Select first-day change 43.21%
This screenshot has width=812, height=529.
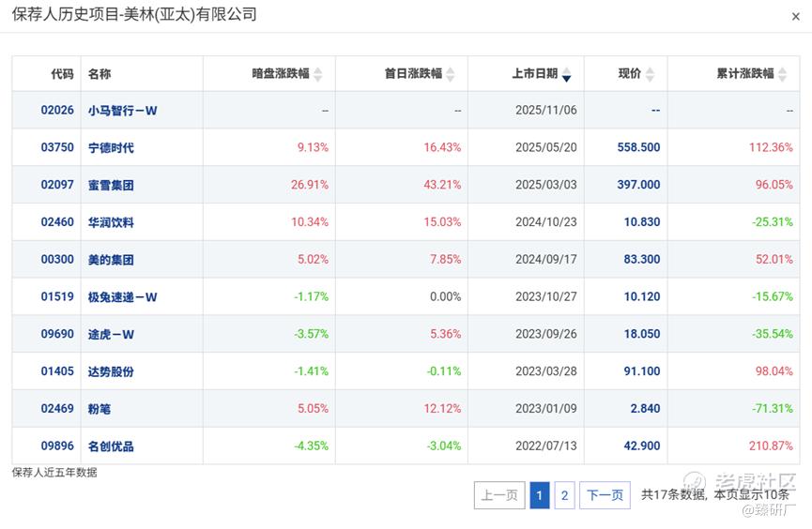(442, 185)
